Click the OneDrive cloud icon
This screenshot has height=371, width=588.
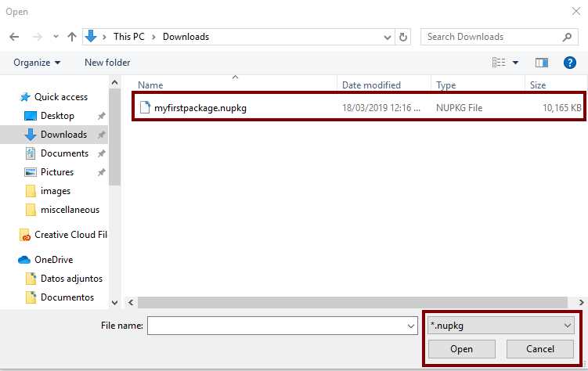tap(24, 259)
